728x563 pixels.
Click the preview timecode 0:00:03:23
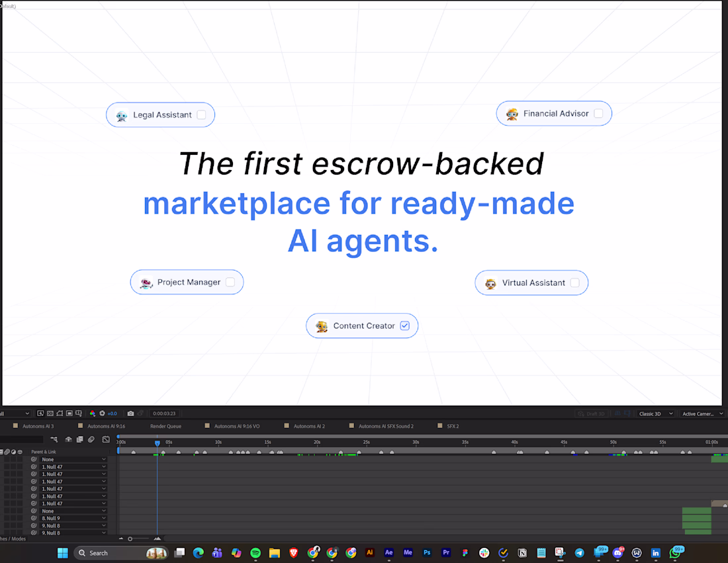pos(164,413)
